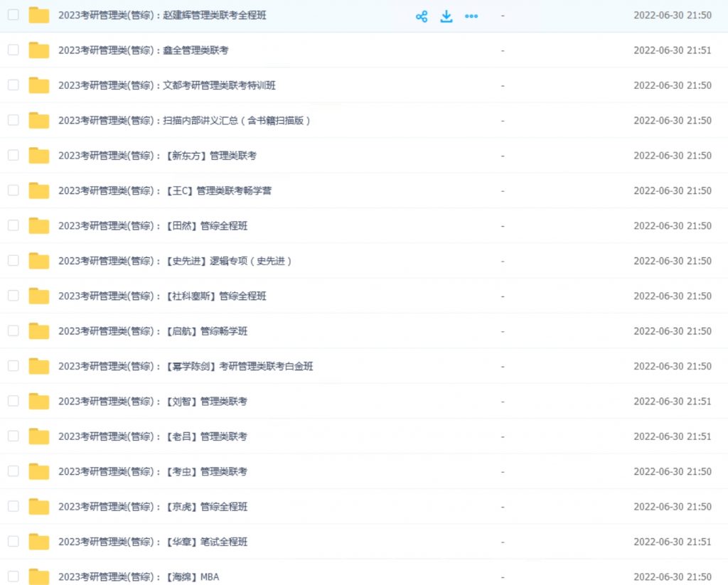Open folder name 【田然】管综全程班

click(x=153, y=225)
